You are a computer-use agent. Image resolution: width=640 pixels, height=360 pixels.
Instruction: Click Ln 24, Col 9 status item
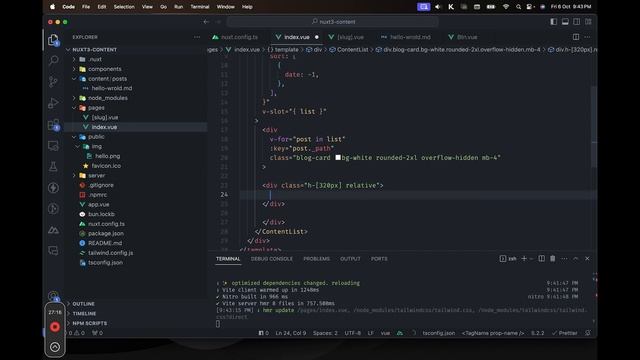(x=291, y=333)
